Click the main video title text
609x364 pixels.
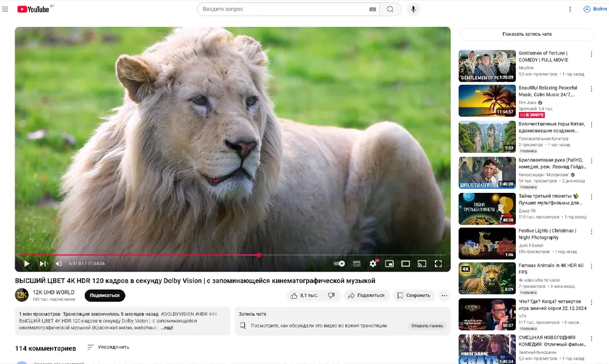(195, 281)
